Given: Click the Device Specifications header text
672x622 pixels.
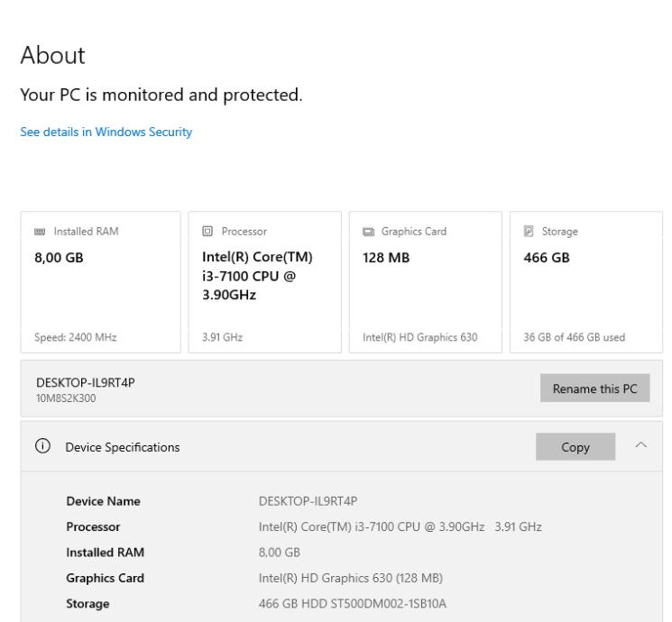Looking at the screenshot, I should [123, 446].
